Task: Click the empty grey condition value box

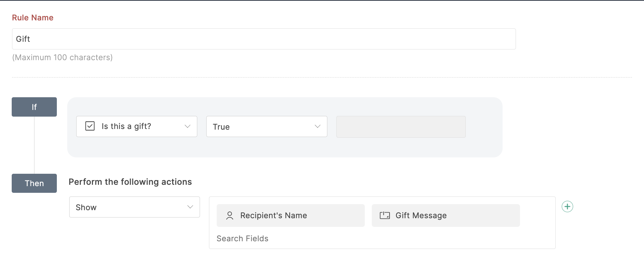Action: click(x=401, y=127)
